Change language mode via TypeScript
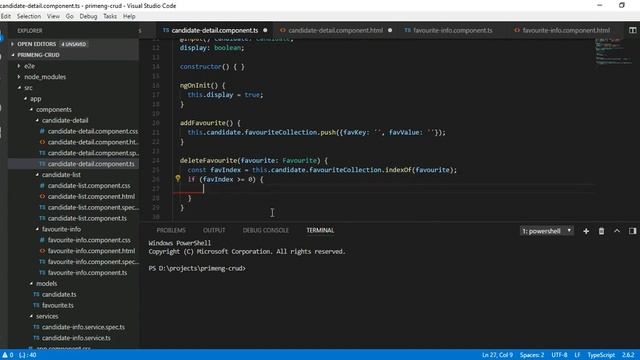Screen dimensions: 640x360 click(601, 355)
